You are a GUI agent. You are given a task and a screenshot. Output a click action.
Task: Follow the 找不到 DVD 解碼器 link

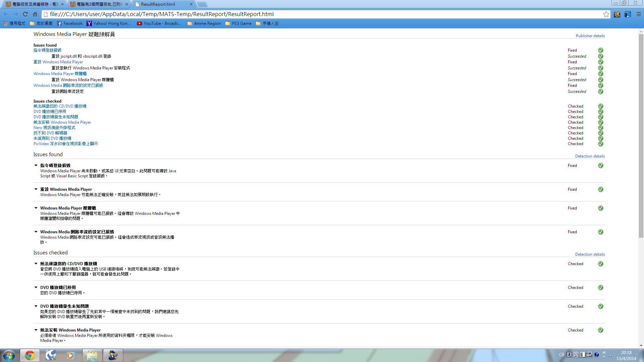(x=50, y=133)
